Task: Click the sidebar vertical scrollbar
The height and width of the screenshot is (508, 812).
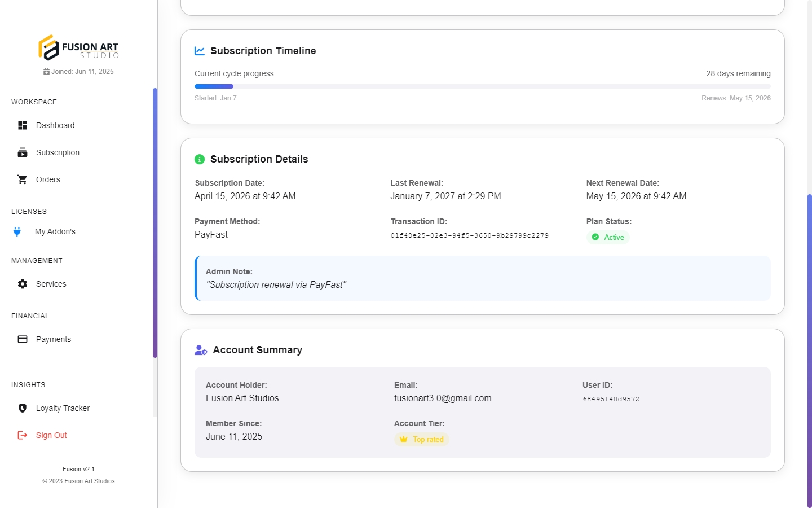Action: (x=155, y=223)
